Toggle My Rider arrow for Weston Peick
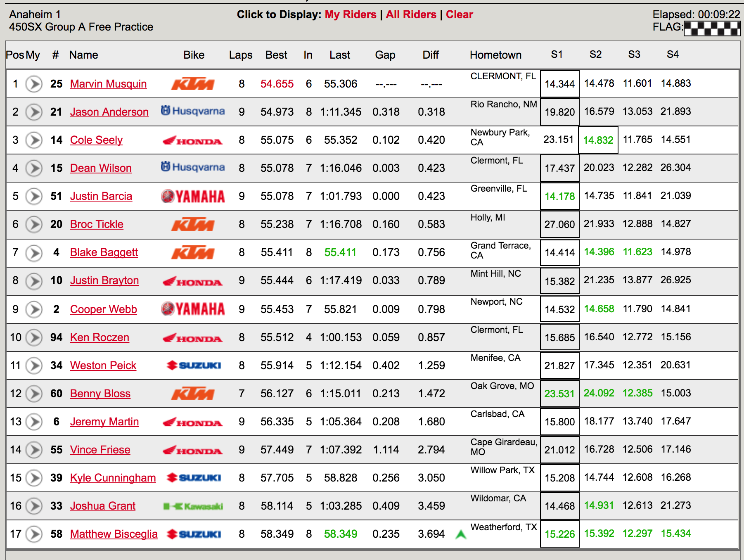The width and height of the screenshot is (744, 560). pyautogui.click(x=34, y=365)
